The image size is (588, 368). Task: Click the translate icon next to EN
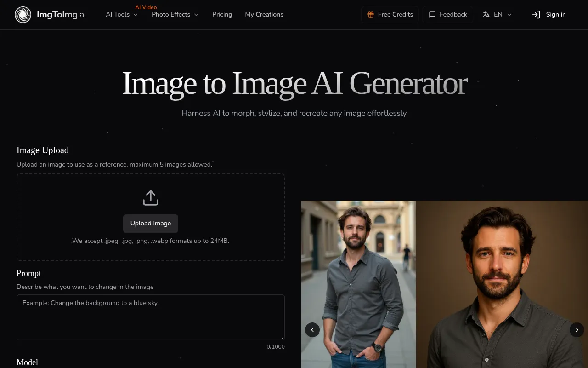coord(486,14)
